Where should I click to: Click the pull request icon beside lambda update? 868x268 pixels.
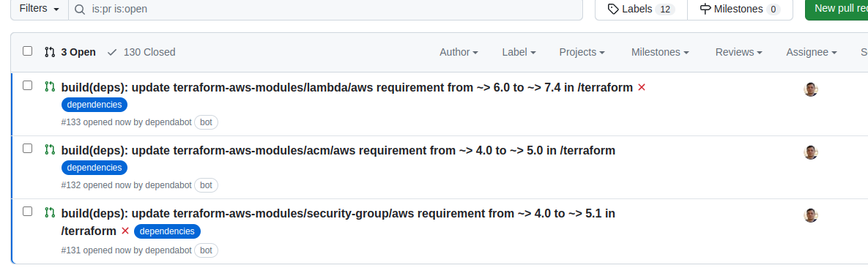[x=50, y=86]
